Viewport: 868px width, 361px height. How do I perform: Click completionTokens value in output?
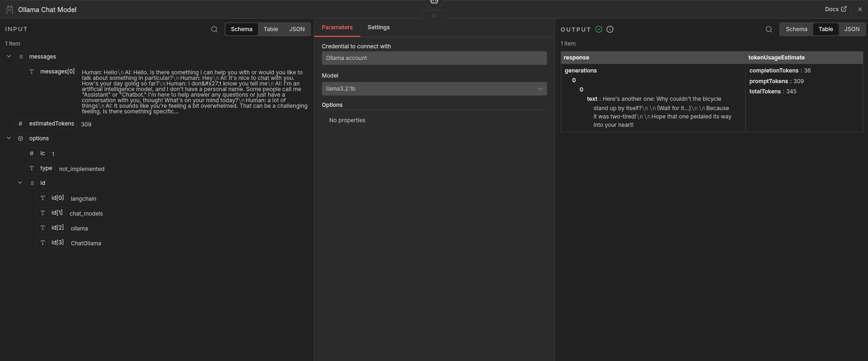click(x=807, y=71)
